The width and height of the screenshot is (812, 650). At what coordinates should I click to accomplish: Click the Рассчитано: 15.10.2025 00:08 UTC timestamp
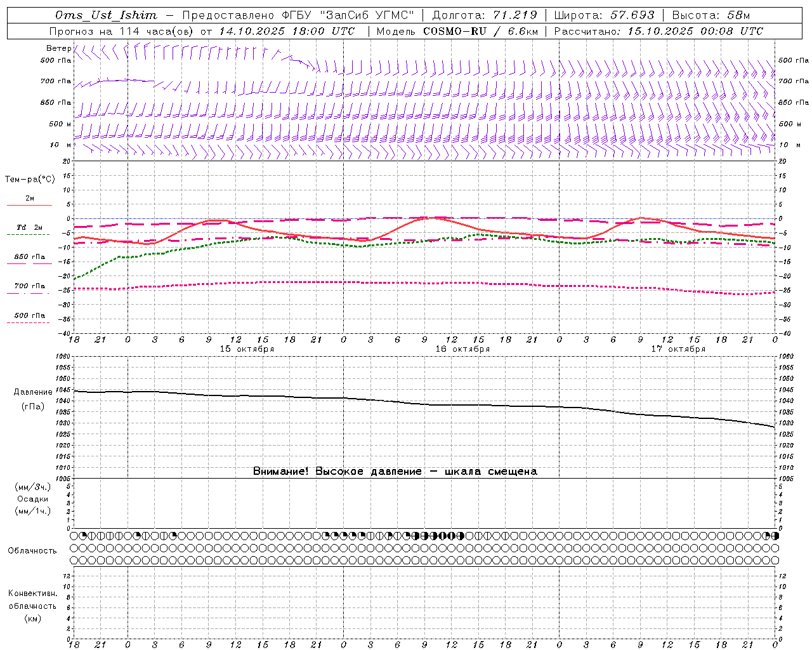click(x=658, y=31)
